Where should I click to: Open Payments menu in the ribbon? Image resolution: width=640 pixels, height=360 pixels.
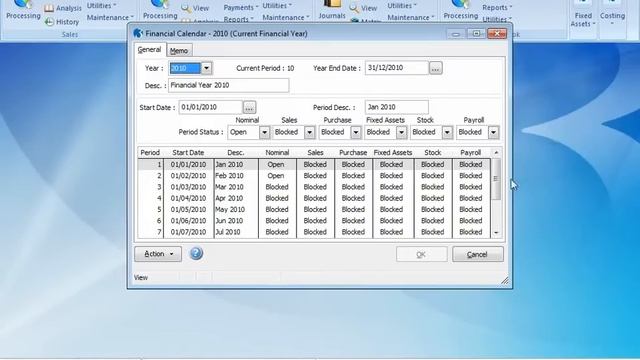pyautogui.click(x=241, y=7)
